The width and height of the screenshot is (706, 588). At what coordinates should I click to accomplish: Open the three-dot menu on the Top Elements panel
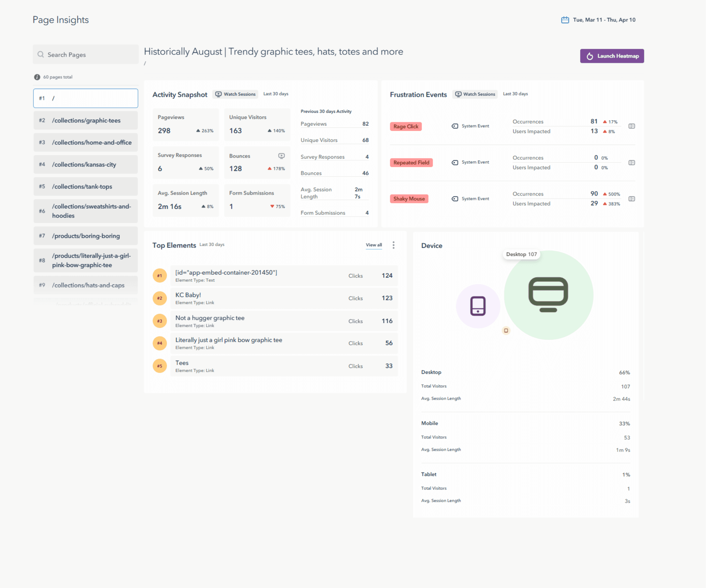(393, 245)
